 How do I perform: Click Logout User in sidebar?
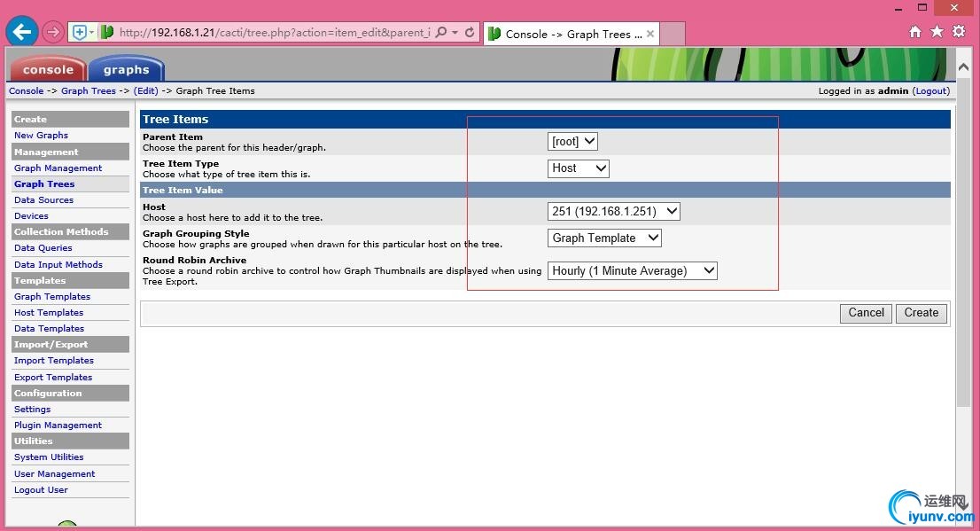[42, 489]
